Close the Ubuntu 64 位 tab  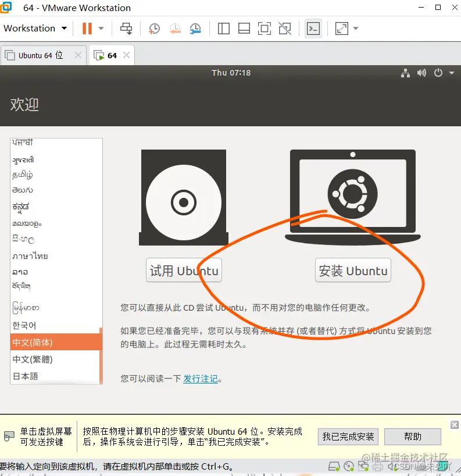(x=78, y=55)
